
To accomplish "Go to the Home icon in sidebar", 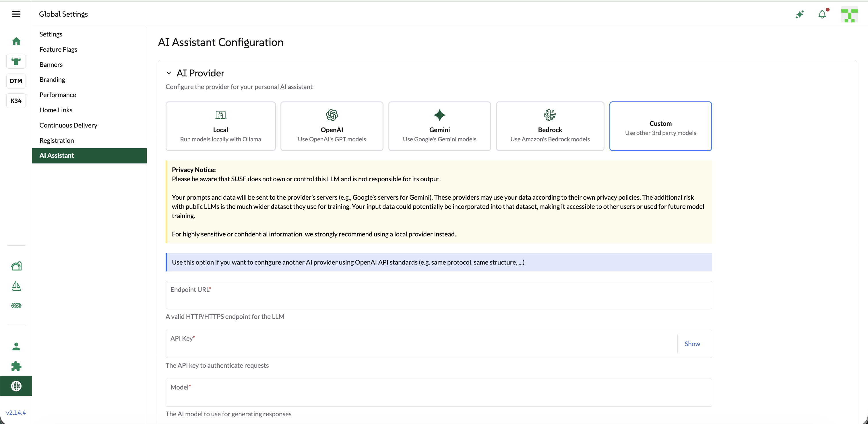I will (16, 41).
